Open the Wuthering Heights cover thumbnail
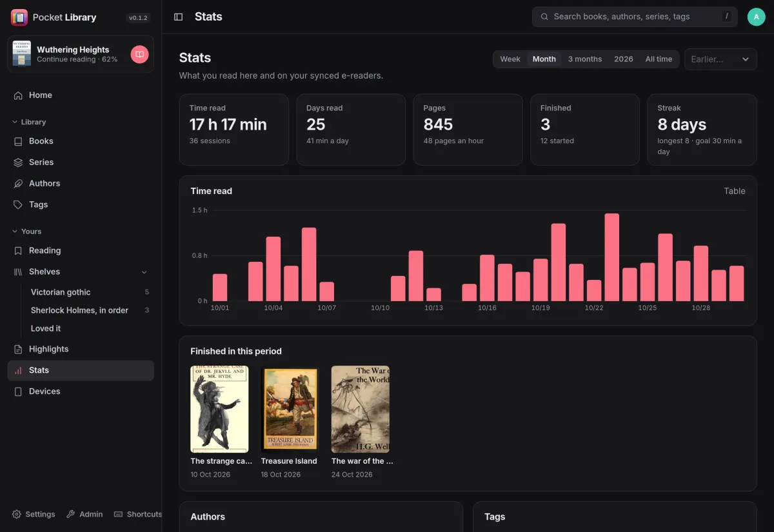774x532 pixels. [x=22, y=54]
